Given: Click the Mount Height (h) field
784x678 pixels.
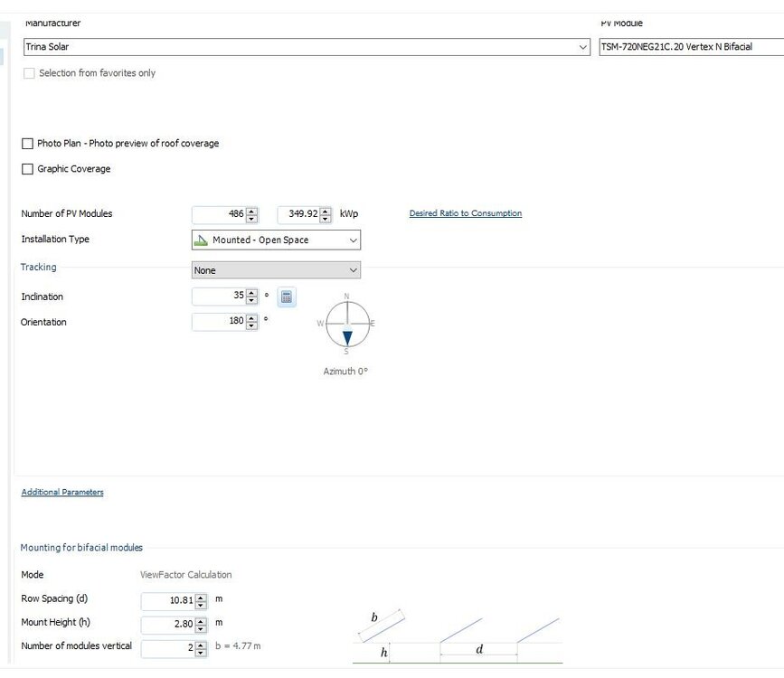Looking at the screenshot, I should point(168,624).
